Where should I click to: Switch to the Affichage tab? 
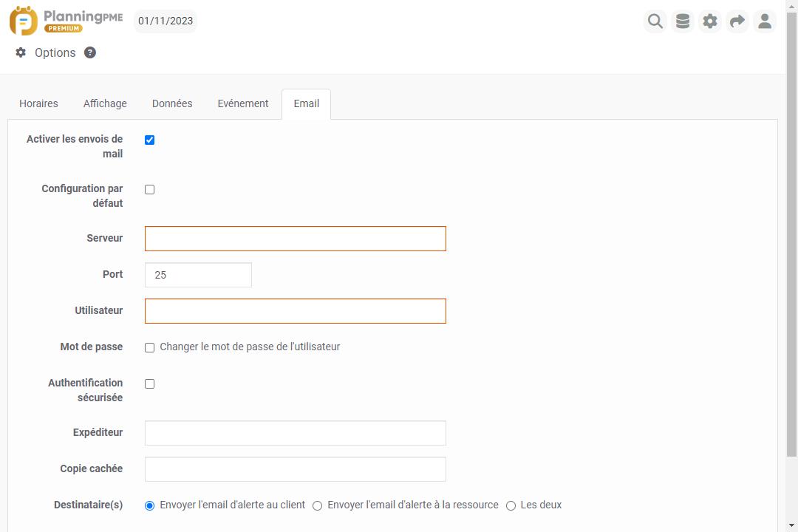pos(105,103)
